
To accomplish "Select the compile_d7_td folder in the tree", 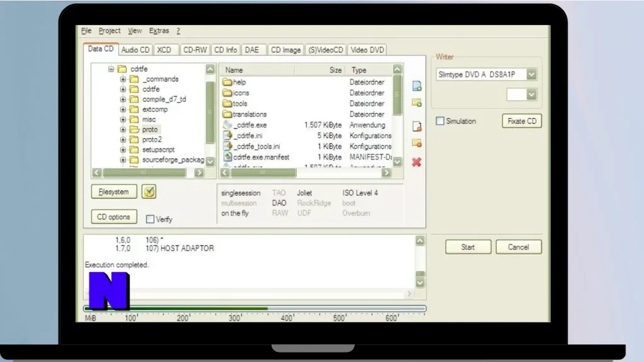I will 158,99.
